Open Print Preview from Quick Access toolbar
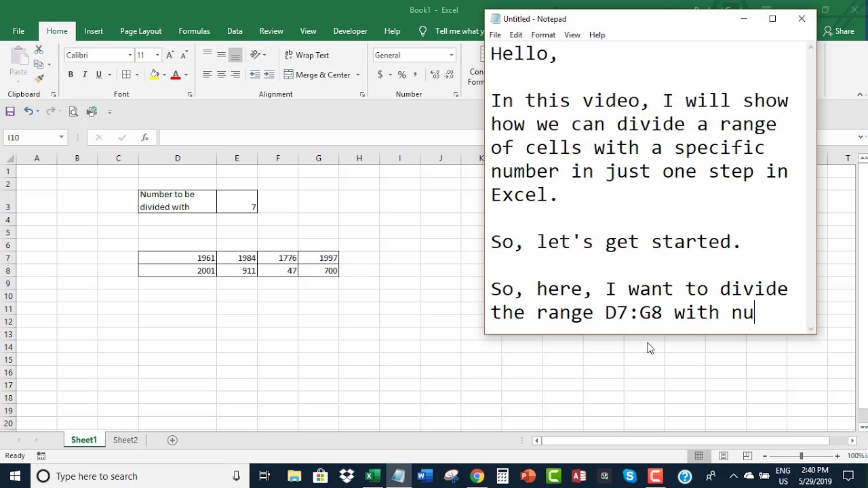Viewport: 868px width, 488px height. point(73,111)
